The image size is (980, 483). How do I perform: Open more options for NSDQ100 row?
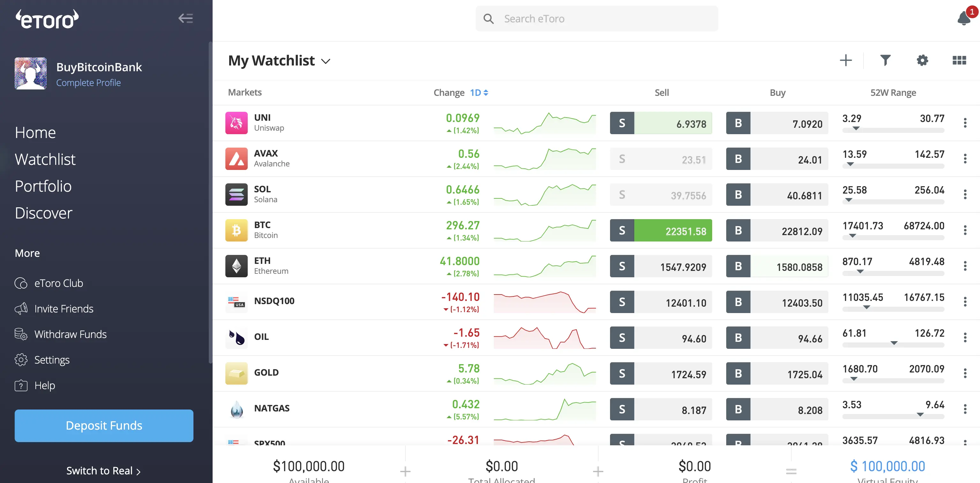coord(965,302)
